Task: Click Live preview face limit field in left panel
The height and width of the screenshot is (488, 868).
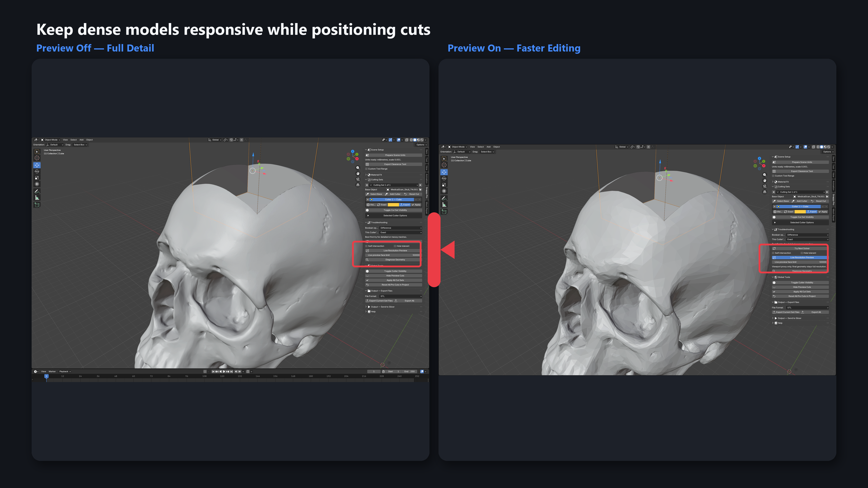Action: 394,255
